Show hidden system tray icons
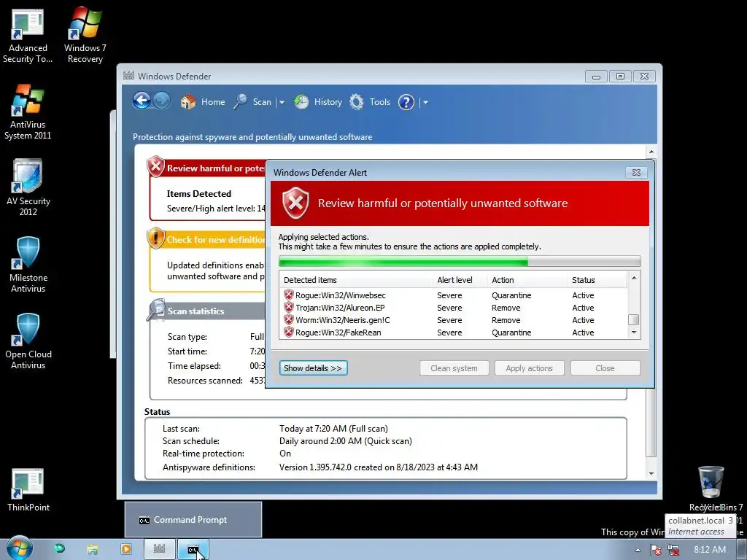The image size is (747, 560). coord(638,550)
